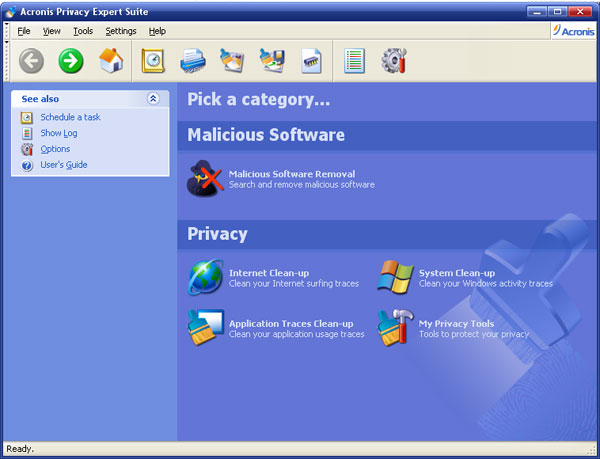
Task: Click 'Clean your Windows activity traces' description
Action: click(486, 283)
